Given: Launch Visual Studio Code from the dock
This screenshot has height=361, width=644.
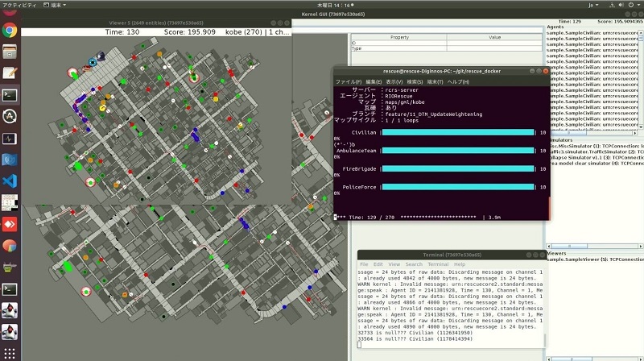Looking at the screenshot, I should [x=10, y=181].
